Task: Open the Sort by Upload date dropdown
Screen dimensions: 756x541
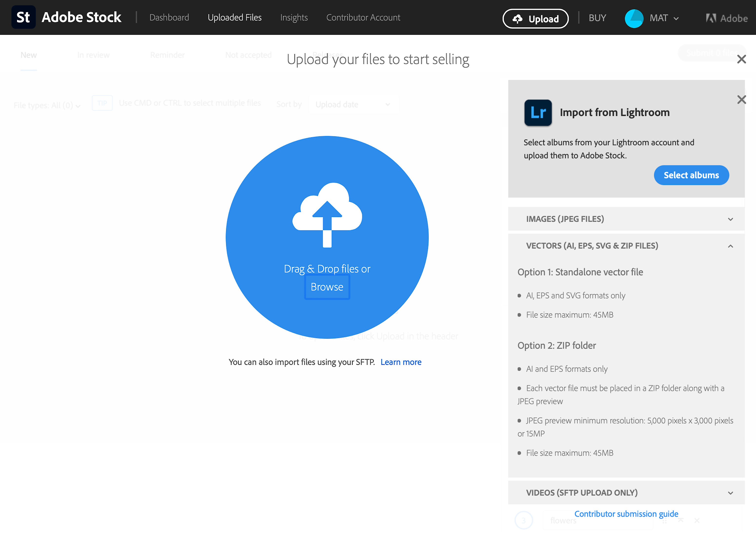Action: (352, 104)
